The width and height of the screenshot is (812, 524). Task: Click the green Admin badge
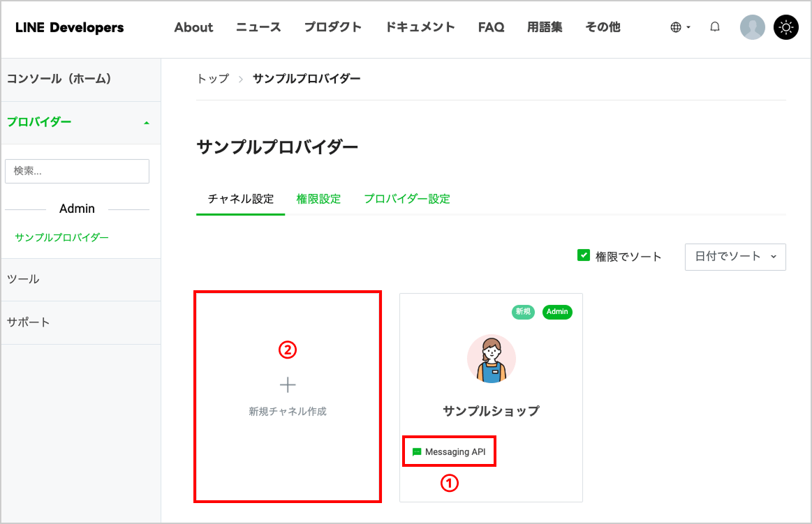(x=557, y=312)
